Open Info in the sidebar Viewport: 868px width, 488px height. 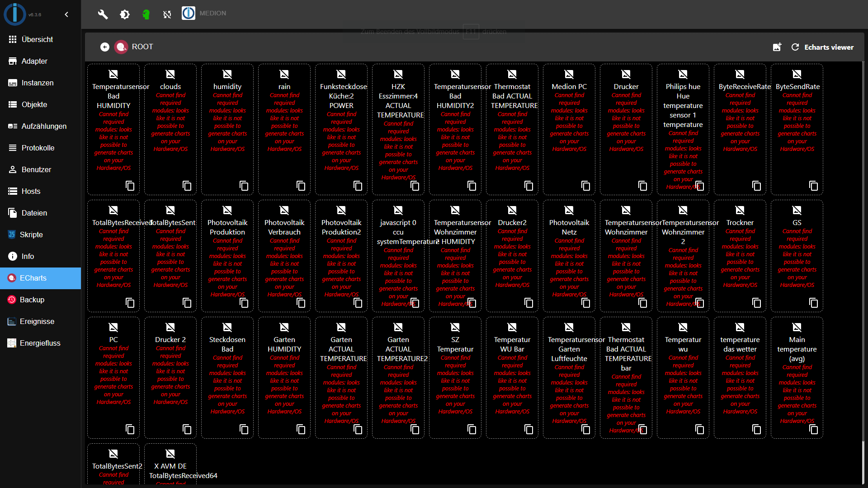(x=41, y=256)
